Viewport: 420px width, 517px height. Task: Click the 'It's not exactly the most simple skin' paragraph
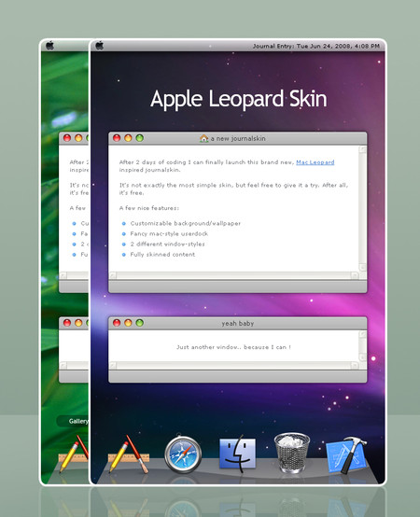pos(233,189)
